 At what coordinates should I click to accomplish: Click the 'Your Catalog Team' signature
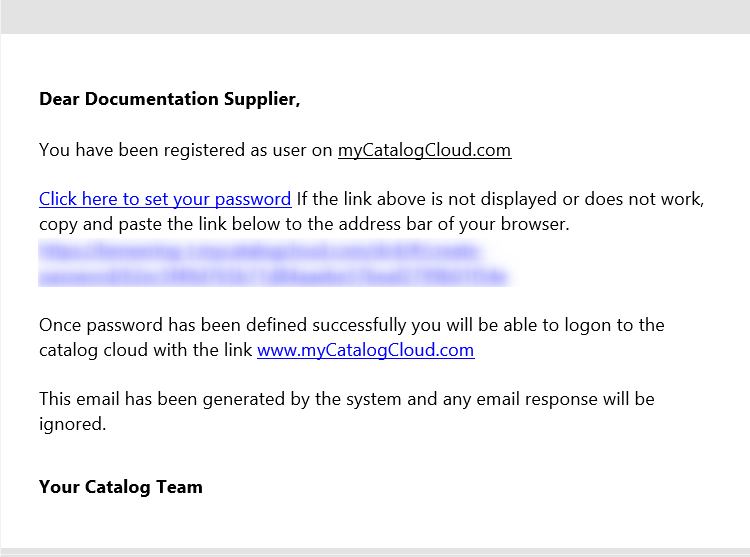pos(120,487)
